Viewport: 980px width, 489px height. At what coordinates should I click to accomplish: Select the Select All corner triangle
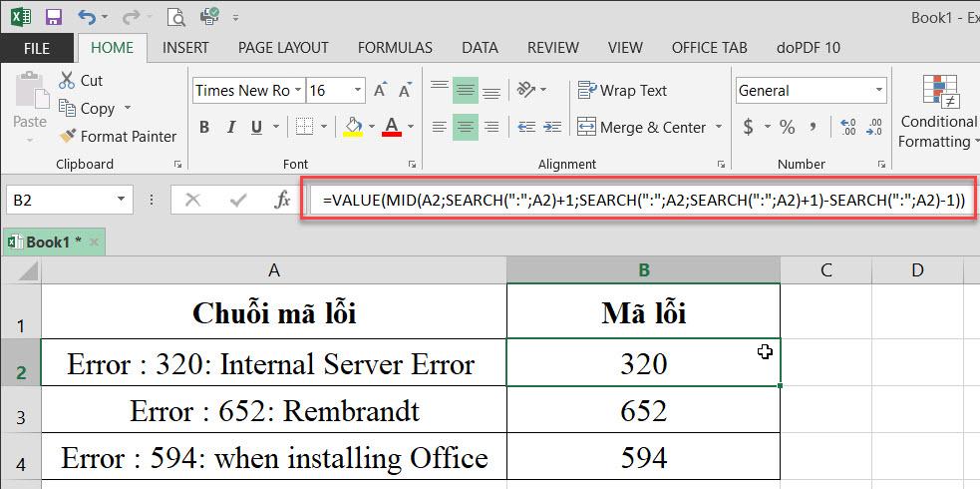(x=21, y=270)
